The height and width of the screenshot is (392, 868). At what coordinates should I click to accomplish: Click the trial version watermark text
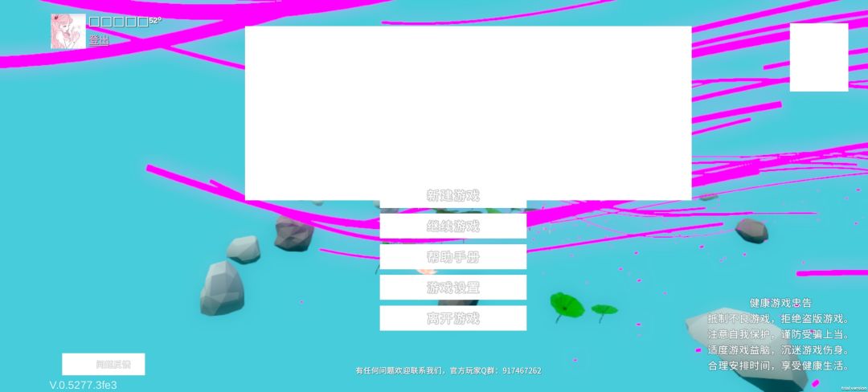pyautogui.click(x=852, y=389)
